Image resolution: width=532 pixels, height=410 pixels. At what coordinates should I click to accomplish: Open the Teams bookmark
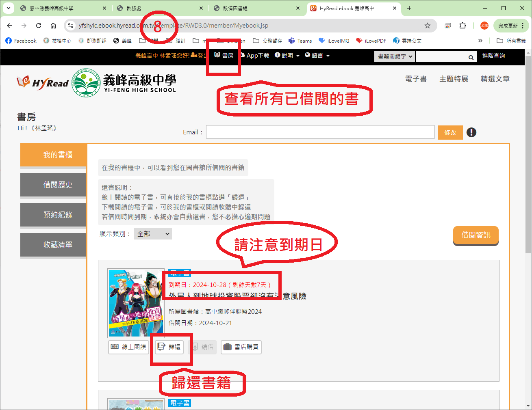300,41
